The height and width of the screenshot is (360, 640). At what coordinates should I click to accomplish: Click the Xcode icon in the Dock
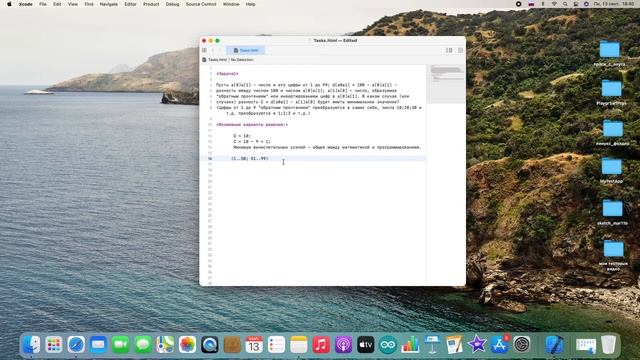[554, 345]
